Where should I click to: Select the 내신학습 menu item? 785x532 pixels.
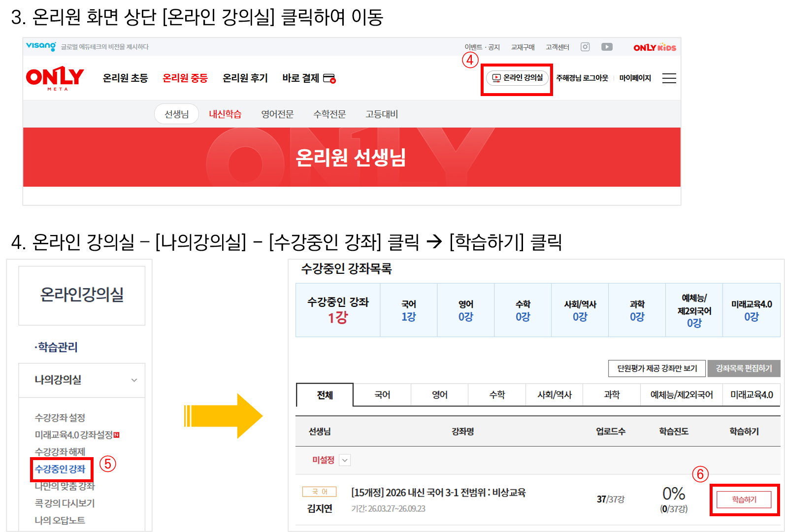point(225,114)
